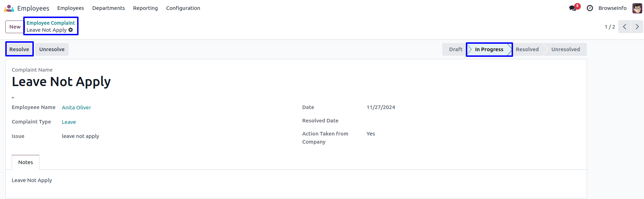
Task: Click the New button
Action: pos(15,27)
